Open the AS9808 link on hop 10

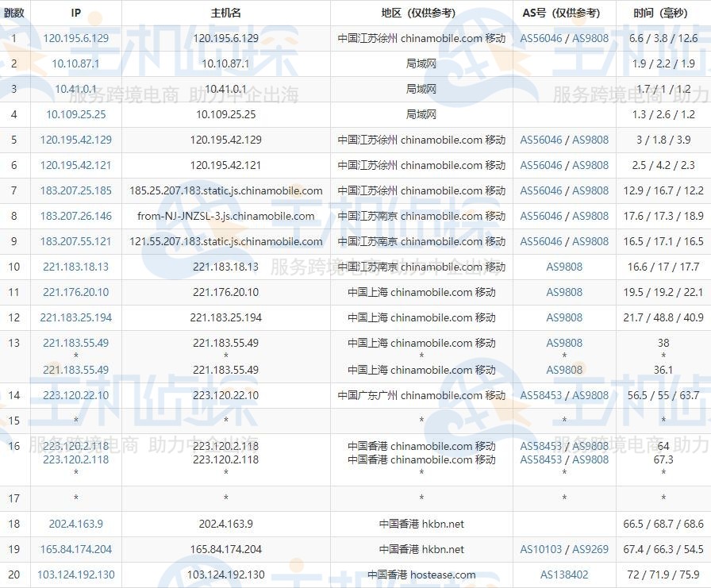[564, 267]
